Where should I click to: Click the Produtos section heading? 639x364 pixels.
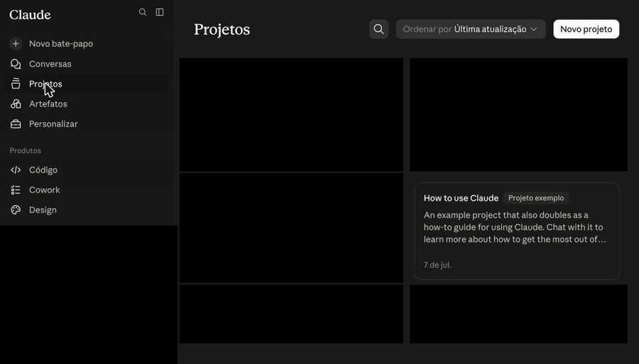point(26,150)
